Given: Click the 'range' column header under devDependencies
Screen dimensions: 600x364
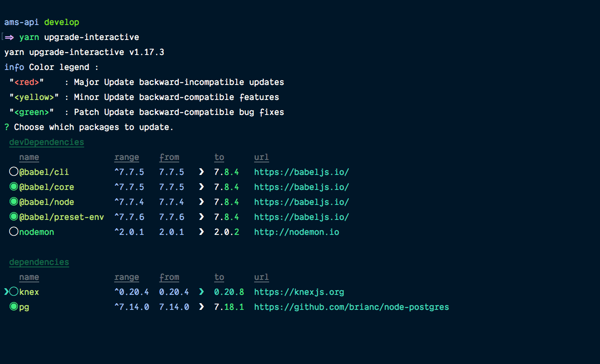Looking at the screenshot, I should point(127,157).
